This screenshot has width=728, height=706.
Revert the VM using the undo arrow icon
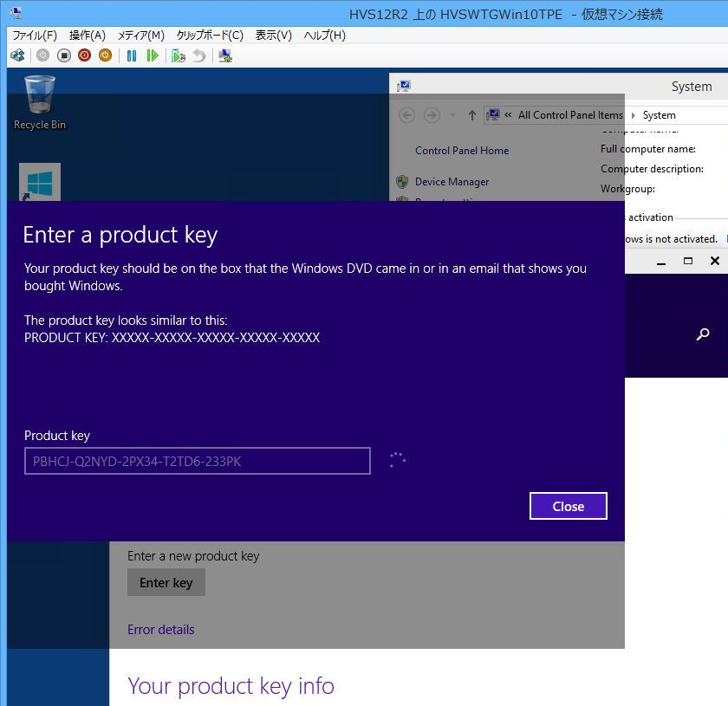(x=199, y=55)
